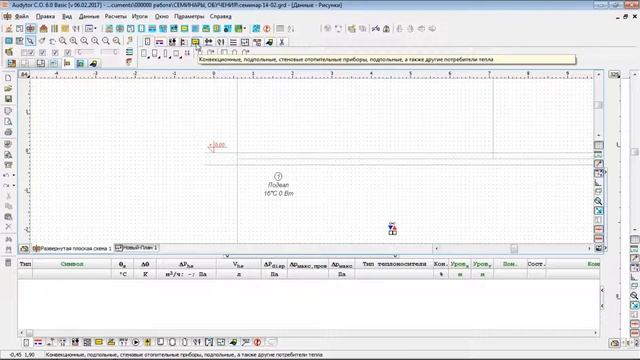Select the valve fitting tool beside yellow radiator

(208, 42)
